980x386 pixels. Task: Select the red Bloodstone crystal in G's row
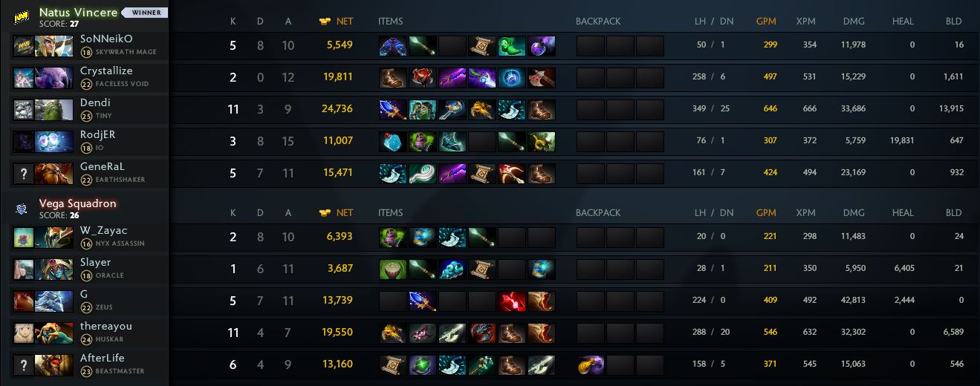tap(512, 301)
